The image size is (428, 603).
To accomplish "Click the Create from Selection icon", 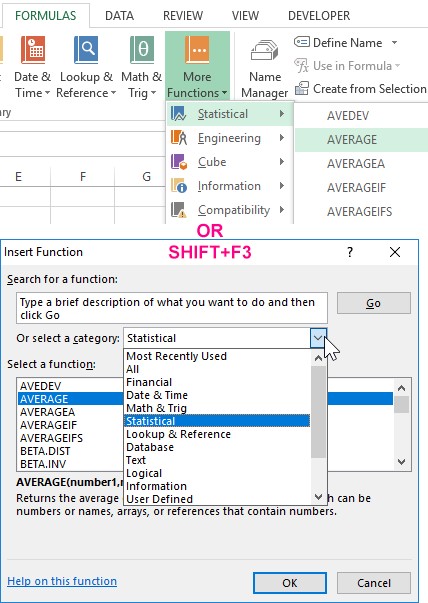I will pyautogui.click(x=302, y=88).
